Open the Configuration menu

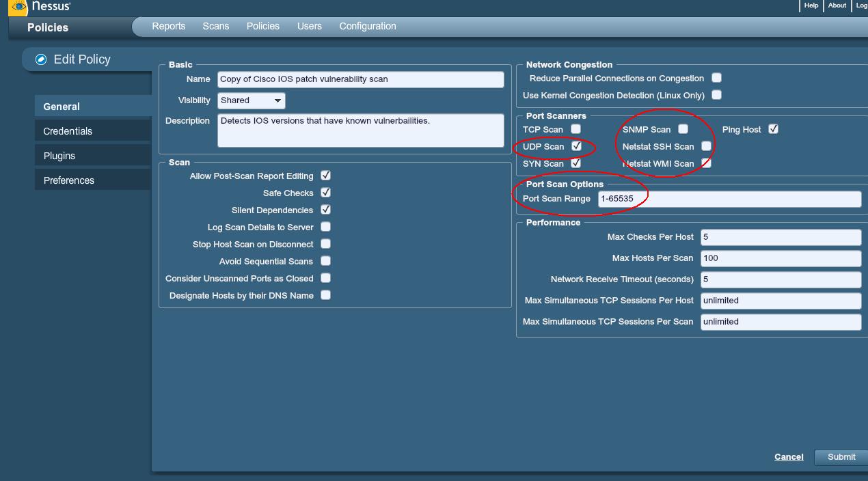(368, 26)
